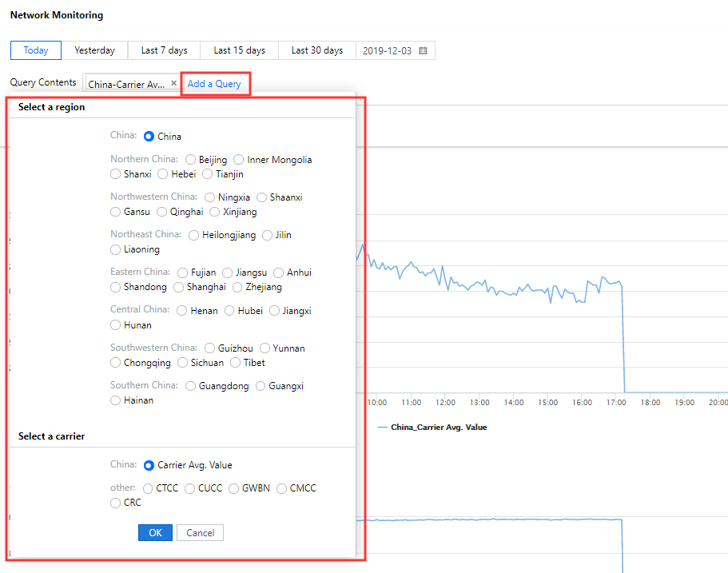This screenshot has height=573, width=728.
Task: Choose the Tibet radio button
Action: pyautogui.click(x=236, y=363)
